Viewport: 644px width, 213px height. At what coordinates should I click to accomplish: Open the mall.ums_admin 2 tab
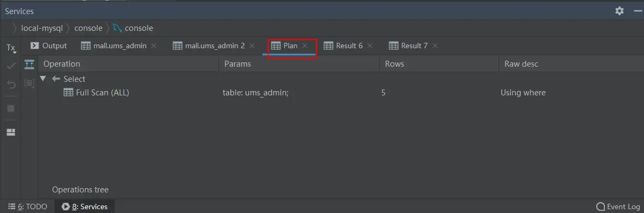pos(209,46)
